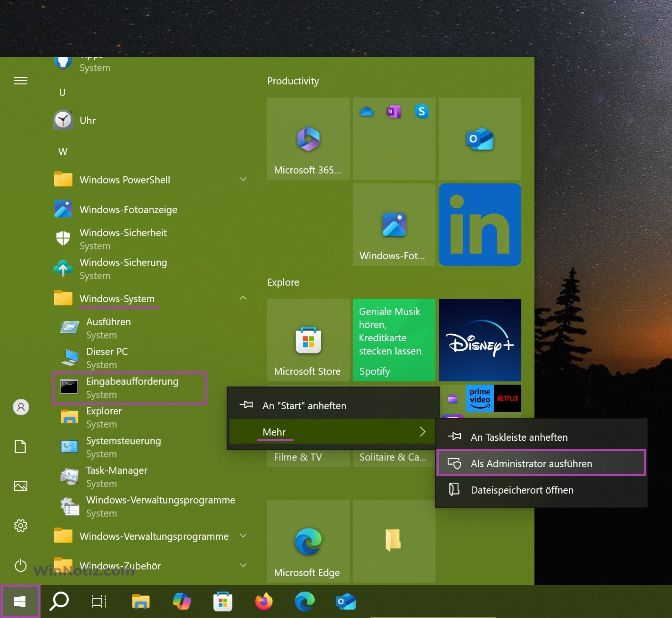Open the yellow folder tile
This screenshot has height=618, width=672.
click(394, 541)
